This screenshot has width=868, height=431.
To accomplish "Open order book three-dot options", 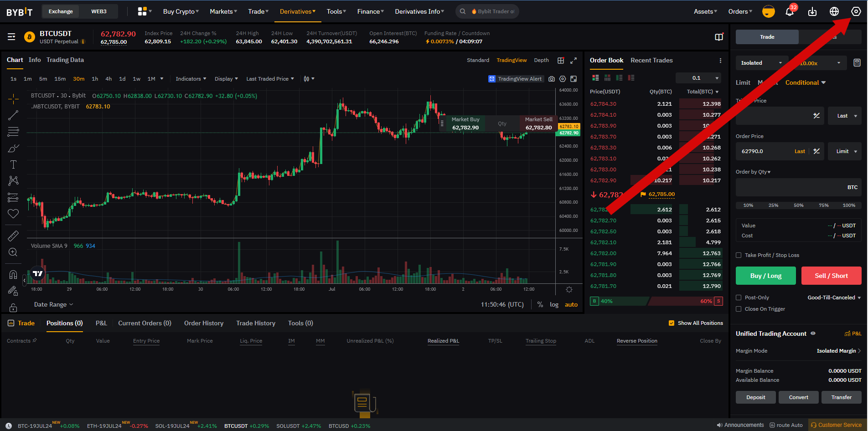I will 720,61.
